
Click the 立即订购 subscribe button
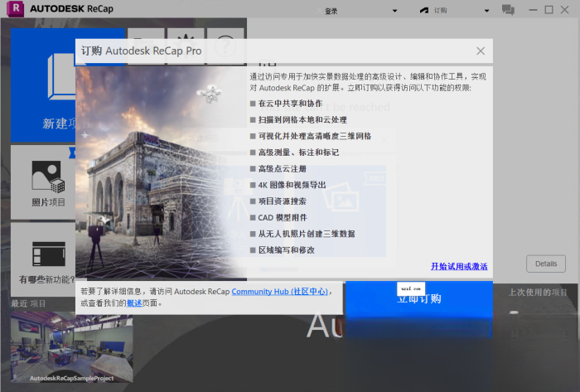click(x=419, y=299)
